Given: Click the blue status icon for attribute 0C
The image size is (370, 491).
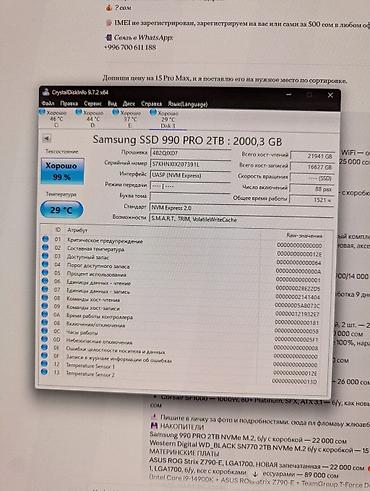Looking at the screenshot, I should pos(44,331).
